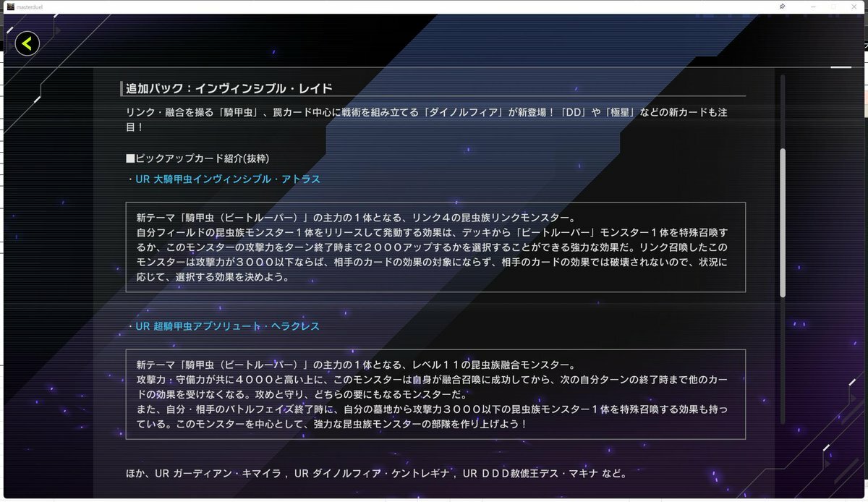Click the ■ピックアップカード紹介(抜粋) label
Viewport: 868px width, 502px height.
click(x=197, y=158)
